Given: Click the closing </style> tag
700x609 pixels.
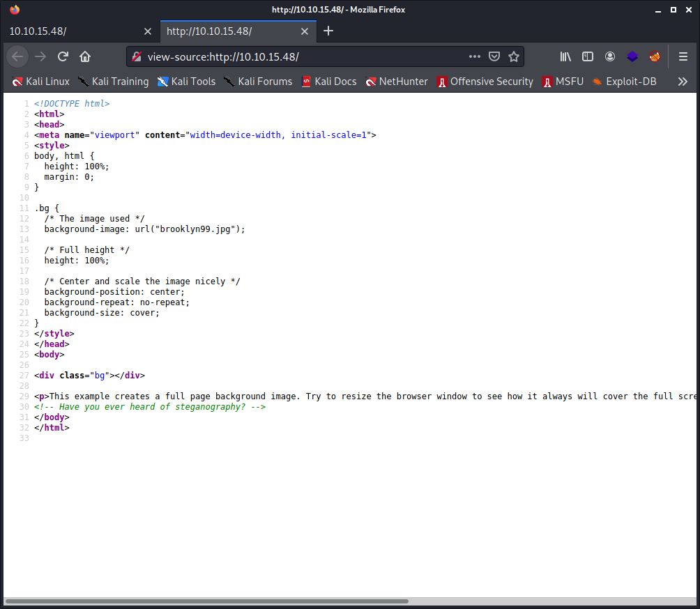Looking at the screenshot, I should pos(54,334).
